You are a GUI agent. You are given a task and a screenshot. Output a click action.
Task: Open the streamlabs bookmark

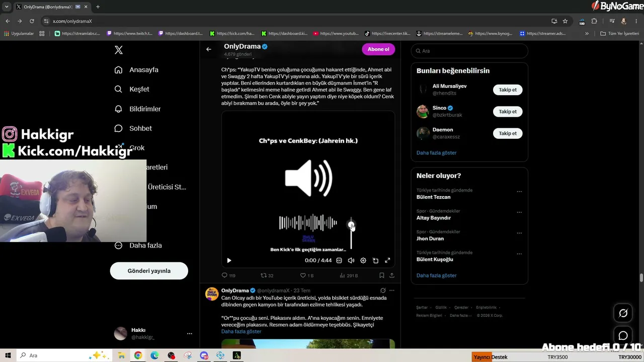tap(77, 34)
